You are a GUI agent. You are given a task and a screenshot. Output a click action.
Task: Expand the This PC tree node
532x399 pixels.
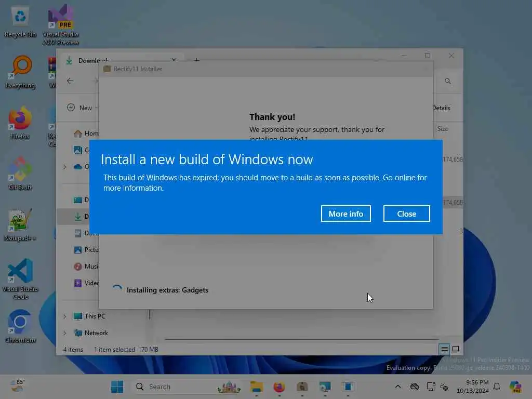coord(65,316)
